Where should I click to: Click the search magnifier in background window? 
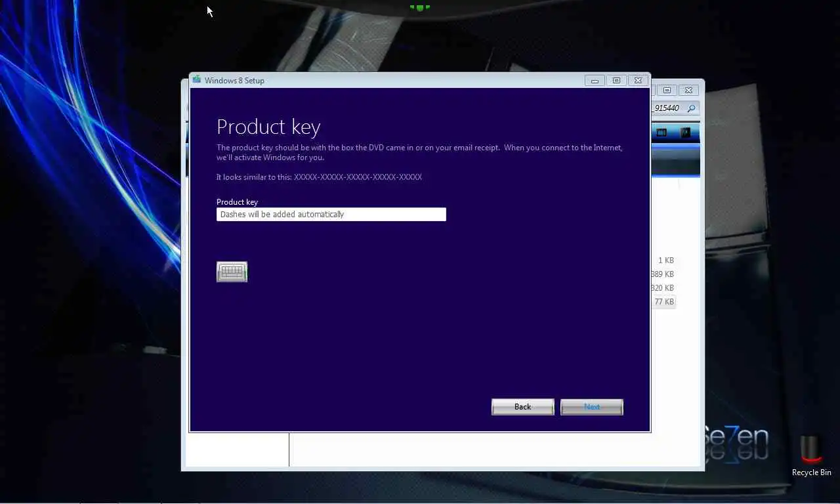coord(691,108)
